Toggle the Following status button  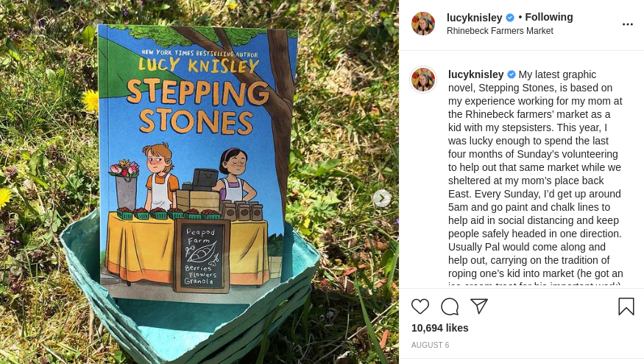click(548, 17)
